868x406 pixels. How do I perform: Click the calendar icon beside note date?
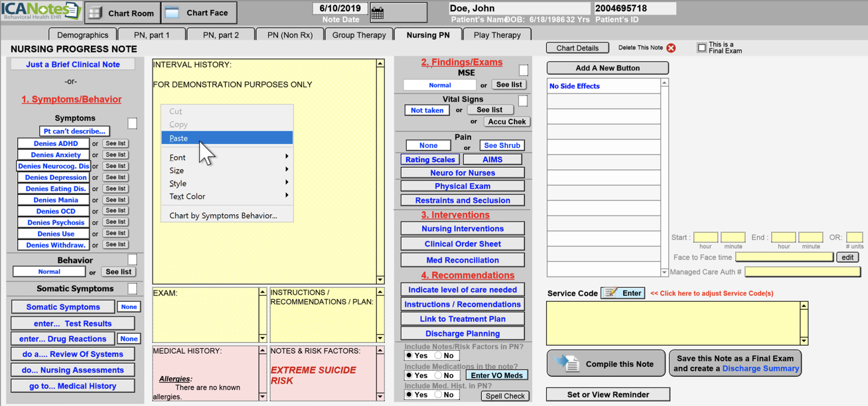pos(378,13)
